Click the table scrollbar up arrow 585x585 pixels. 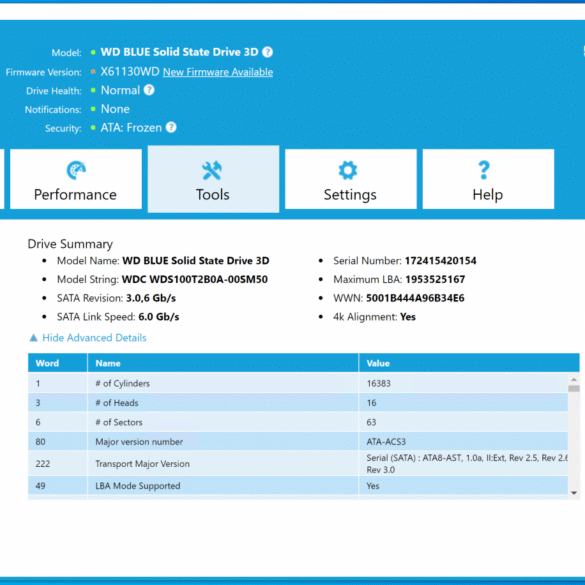pos(574,379)
